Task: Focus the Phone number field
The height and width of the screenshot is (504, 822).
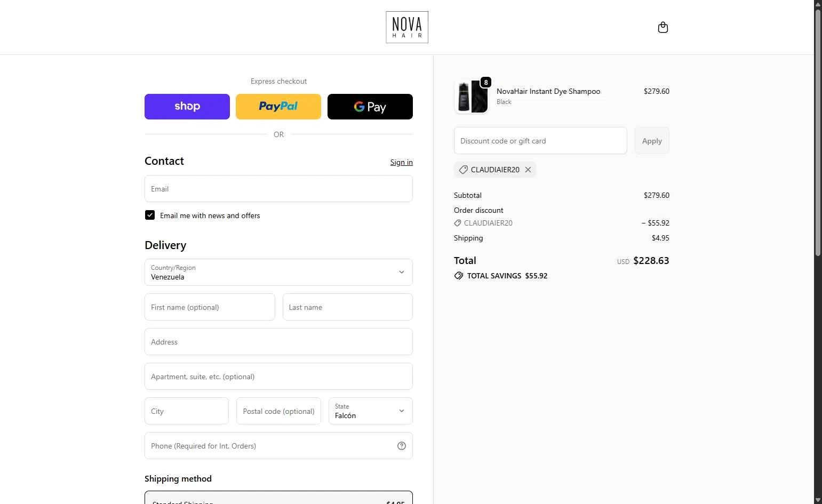Action: point(278,446)
